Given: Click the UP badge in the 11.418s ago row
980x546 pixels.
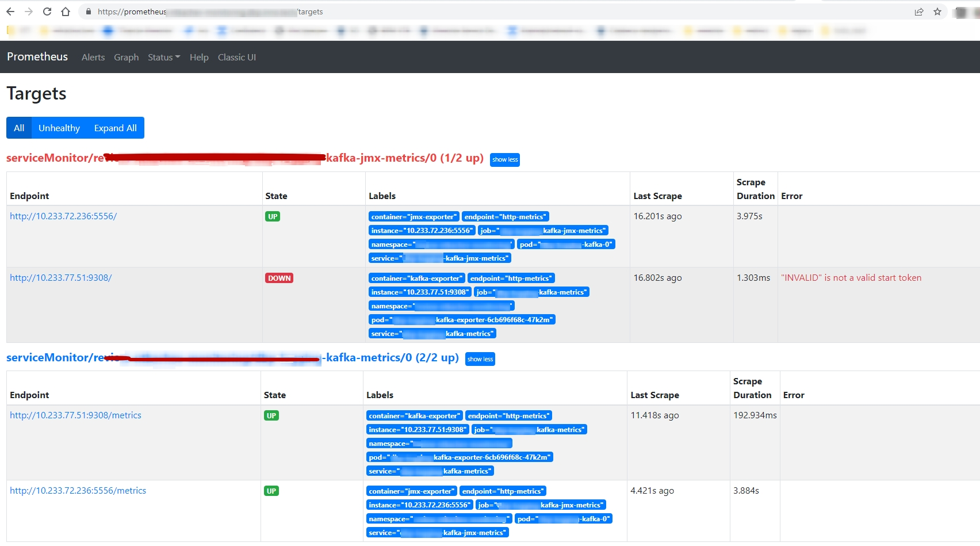Looking at the screenshot, I should (x=271, y=415).
